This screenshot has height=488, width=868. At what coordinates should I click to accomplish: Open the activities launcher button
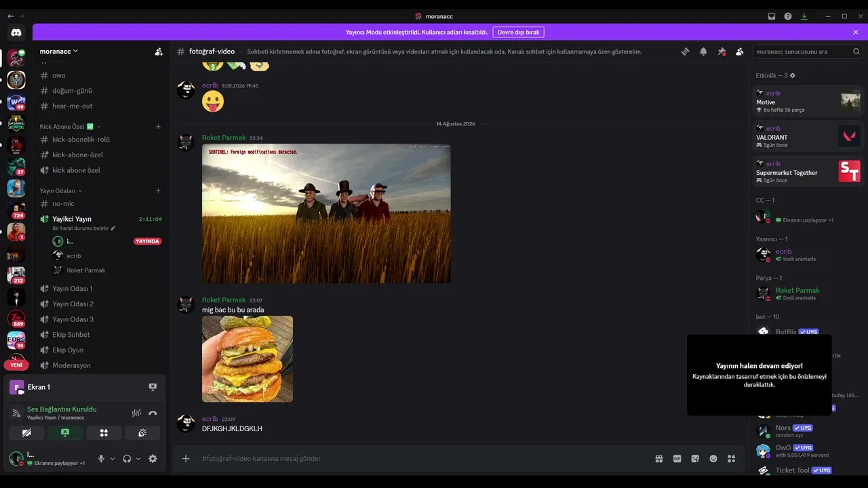(104, 432)
